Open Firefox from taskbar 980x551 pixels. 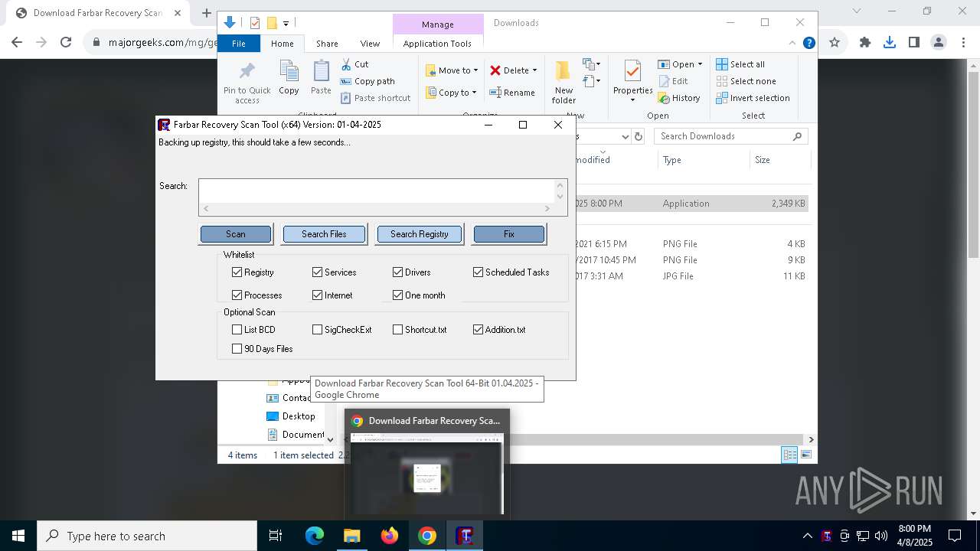[x=390, y=536]
